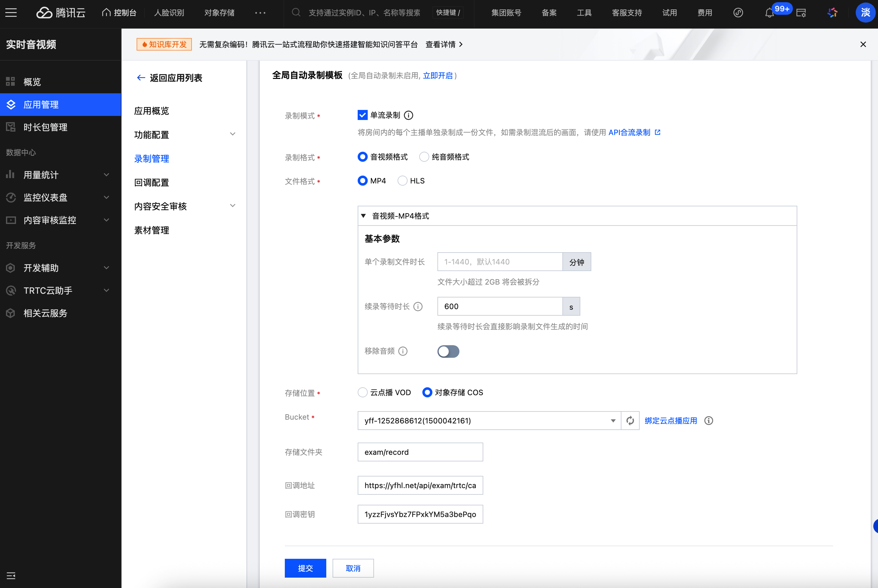Viewport: 878px width, 588px height.
Task: Select the HLS file format
Action: click(x=402, y=181)
